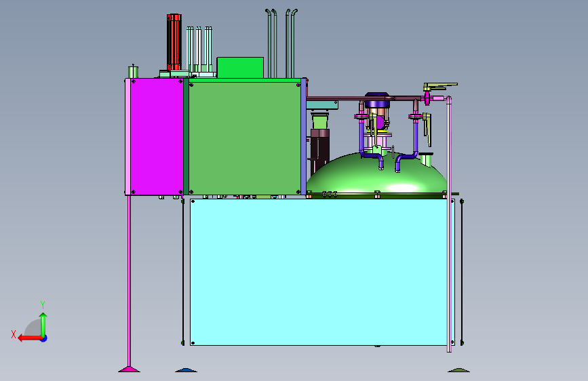Click the "X" axis label
Image resolution: width=588 pixels, height=381 pixels.
[x=14, y=334]
